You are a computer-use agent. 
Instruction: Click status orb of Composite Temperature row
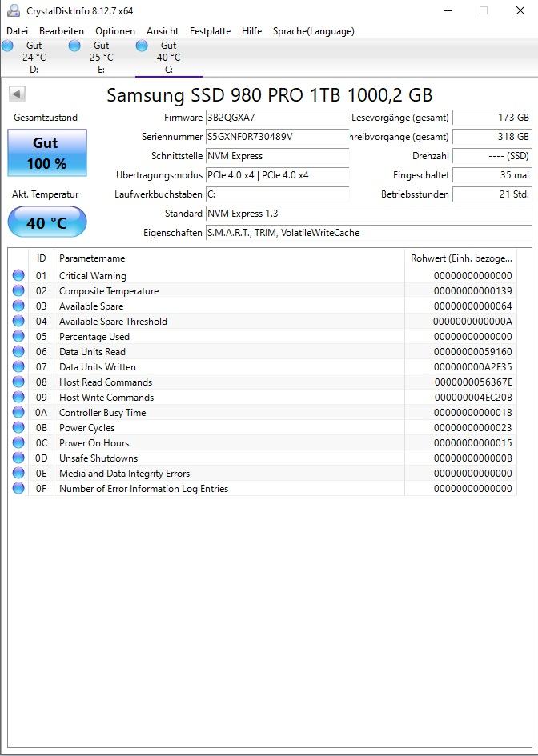18,290
